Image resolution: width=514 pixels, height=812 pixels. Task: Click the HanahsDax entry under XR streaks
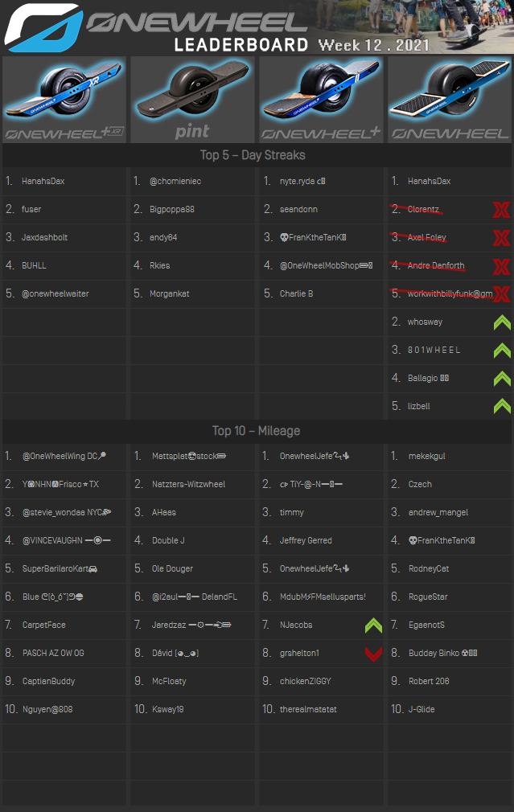(x=43, y=182)
